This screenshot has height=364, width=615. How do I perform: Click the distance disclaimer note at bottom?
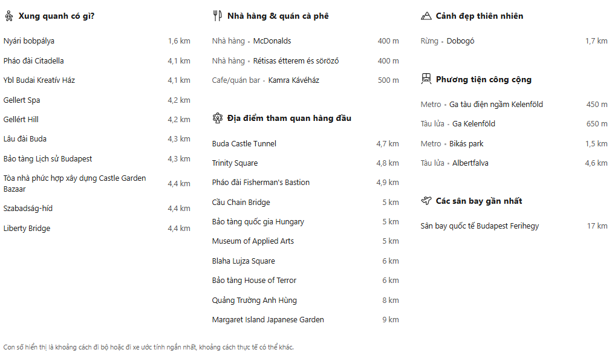(x=148, y=347)
